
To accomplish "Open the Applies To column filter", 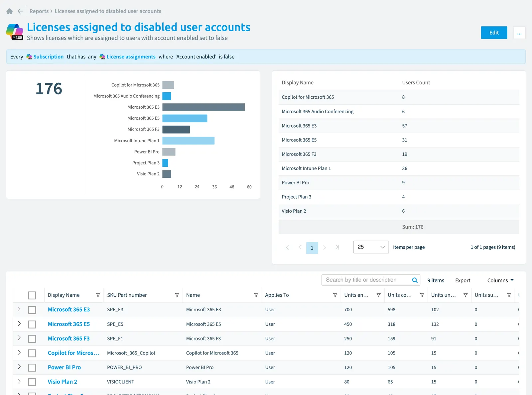I will (335, 295).
